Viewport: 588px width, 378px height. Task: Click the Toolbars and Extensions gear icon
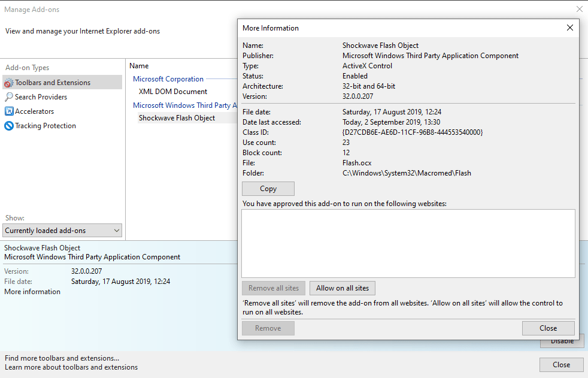[x=9, y=83]
